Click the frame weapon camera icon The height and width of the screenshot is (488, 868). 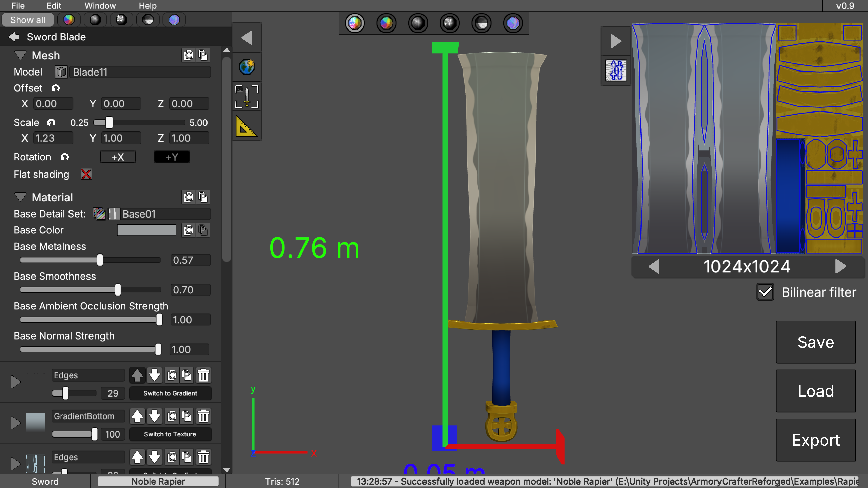click(247, 97)
